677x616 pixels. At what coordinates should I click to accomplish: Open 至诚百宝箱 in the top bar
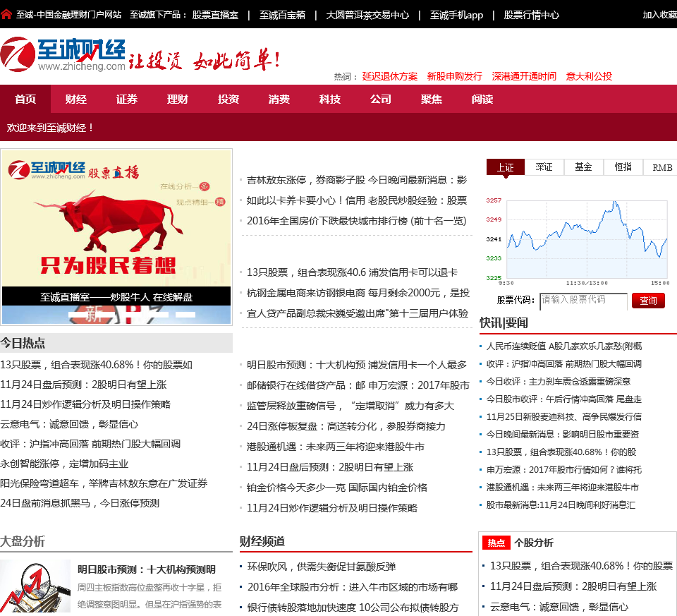pyautogui.click(x=282, y=15)
